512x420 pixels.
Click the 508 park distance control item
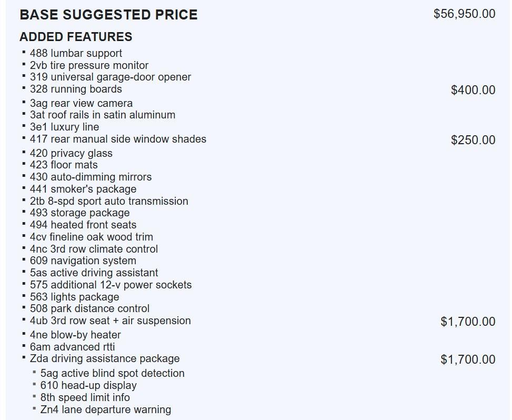click(x=89, y=308)
